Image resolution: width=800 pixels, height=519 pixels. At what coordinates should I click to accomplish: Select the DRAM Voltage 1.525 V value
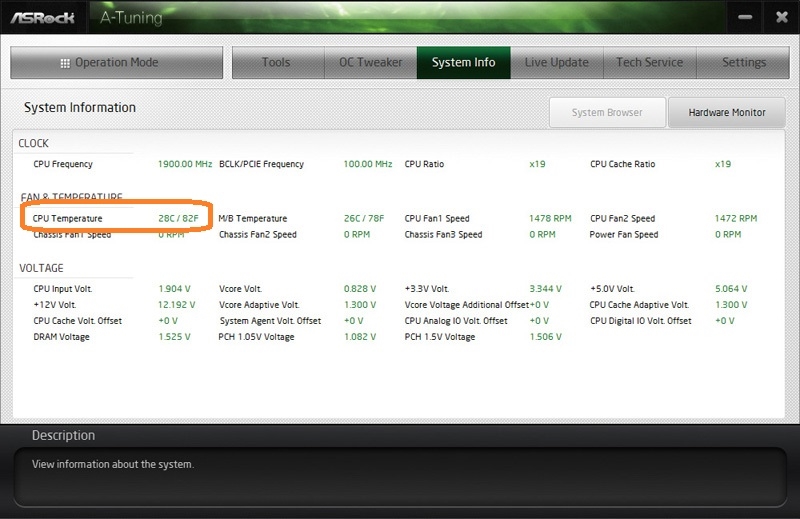click(x=174, y=337)
